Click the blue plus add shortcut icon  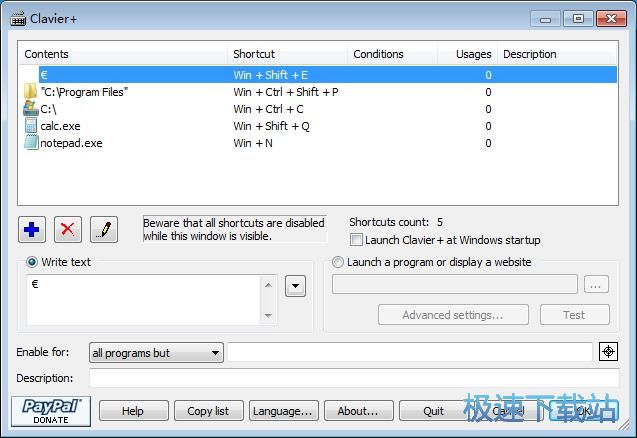tap(31, 229)
